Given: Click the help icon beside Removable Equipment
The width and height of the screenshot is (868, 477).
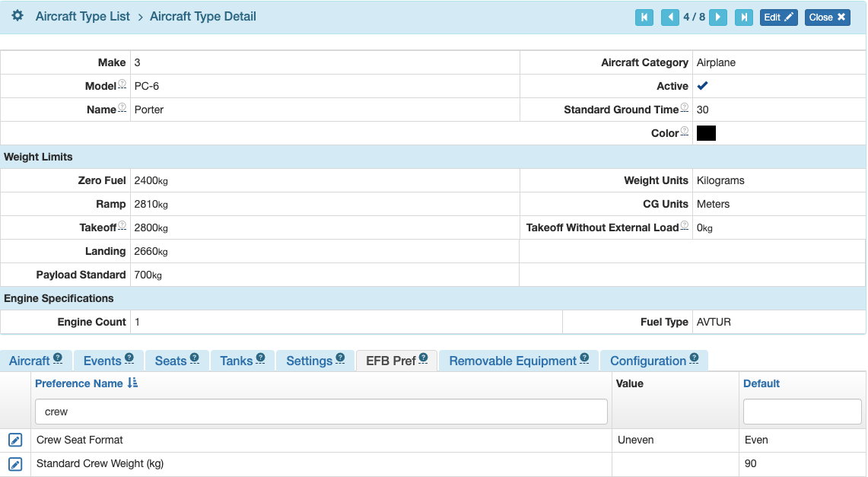Looking at the screenshot, I should [x=583, y=356].
